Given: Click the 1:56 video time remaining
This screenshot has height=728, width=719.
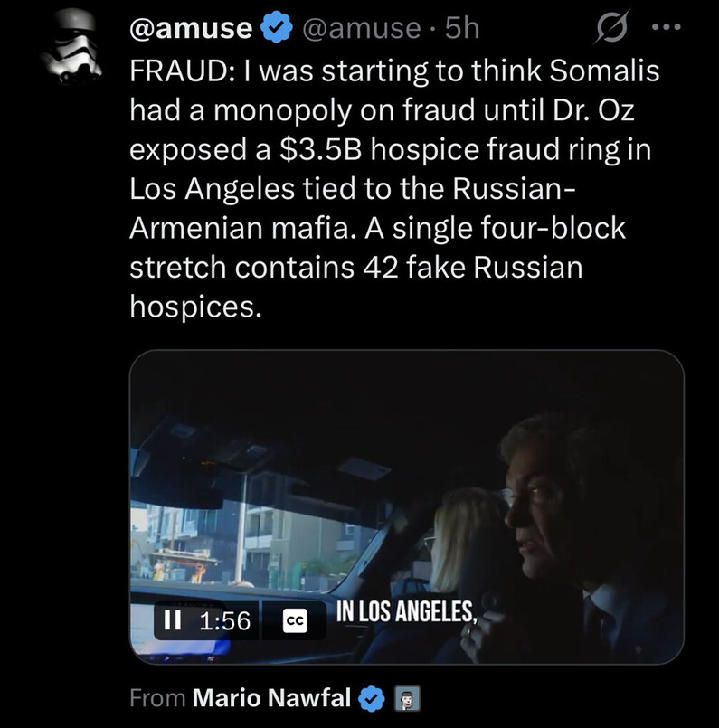Looking at the screenshot, I should click(x=222, y=620).
